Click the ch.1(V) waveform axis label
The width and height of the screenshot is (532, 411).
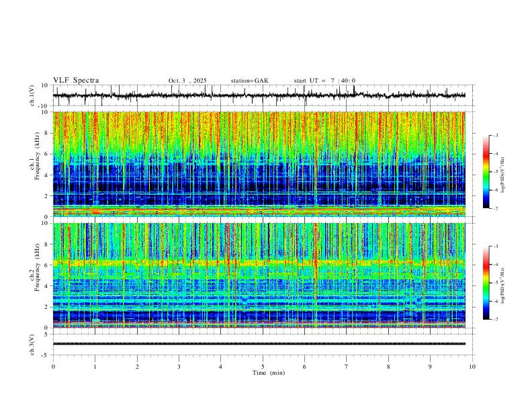[x=32, y=95]
